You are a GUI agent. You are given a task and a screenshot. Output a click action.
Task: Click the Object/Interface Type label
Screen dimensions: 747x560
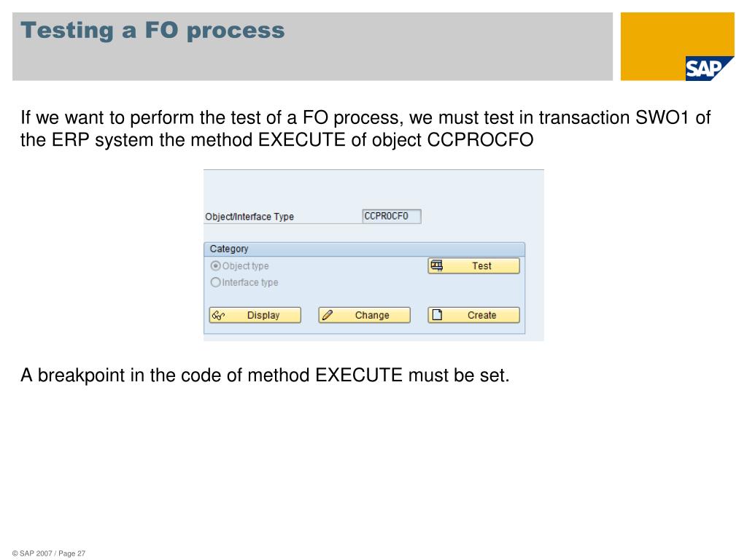coord(249,217)
